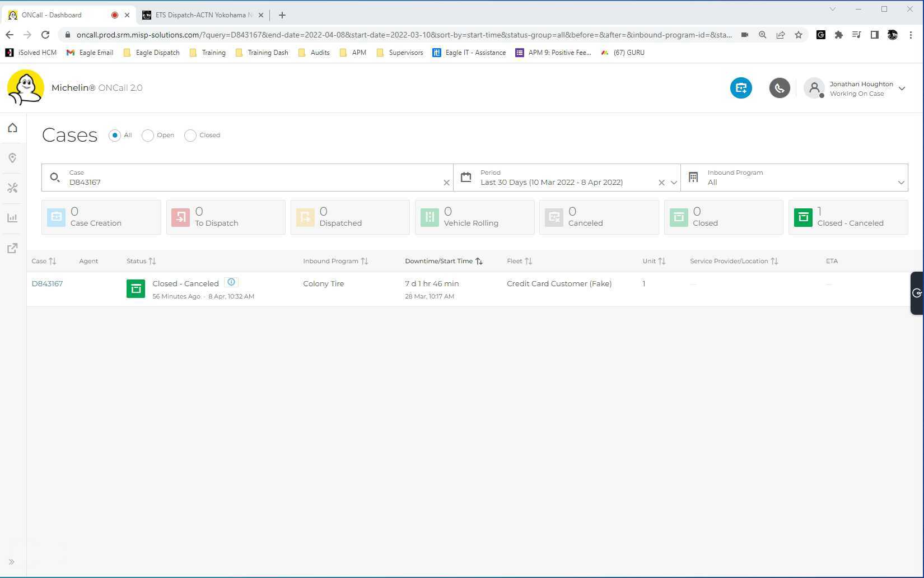The width and height of the screenshot is (924, 578).
Task: Open case D843167 from the results table
Action: pyautogui.click(x=47, y=283)
